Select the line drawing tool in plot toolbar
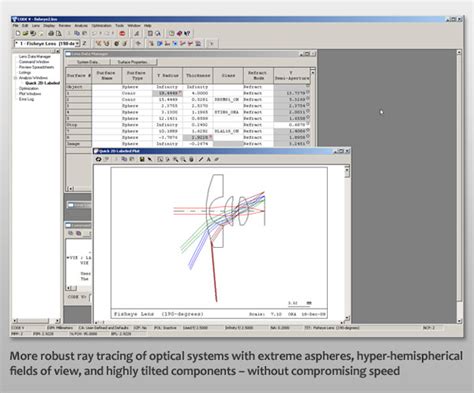Viewport: 474px width, 393px height. 201,159
